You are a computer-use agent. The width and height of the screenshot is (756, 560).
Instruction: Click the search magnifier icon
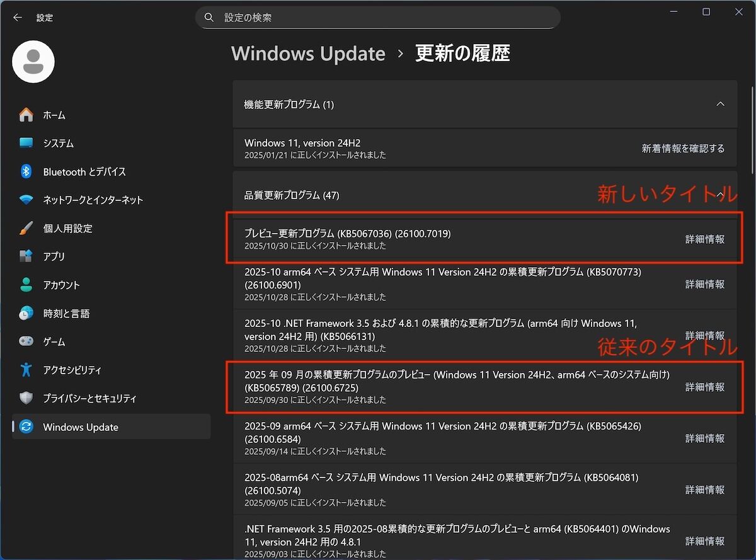210,18
